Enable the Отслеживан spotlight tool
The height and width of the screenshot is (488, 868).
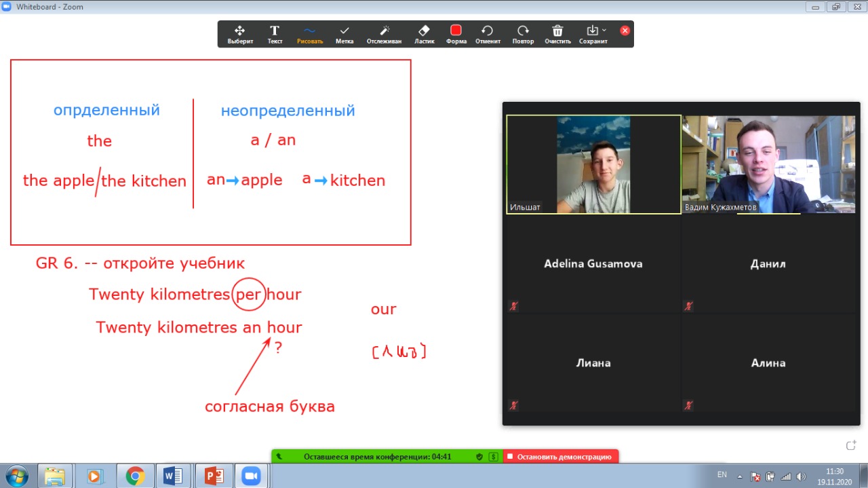pyautogui.click(x=384, y=34)
